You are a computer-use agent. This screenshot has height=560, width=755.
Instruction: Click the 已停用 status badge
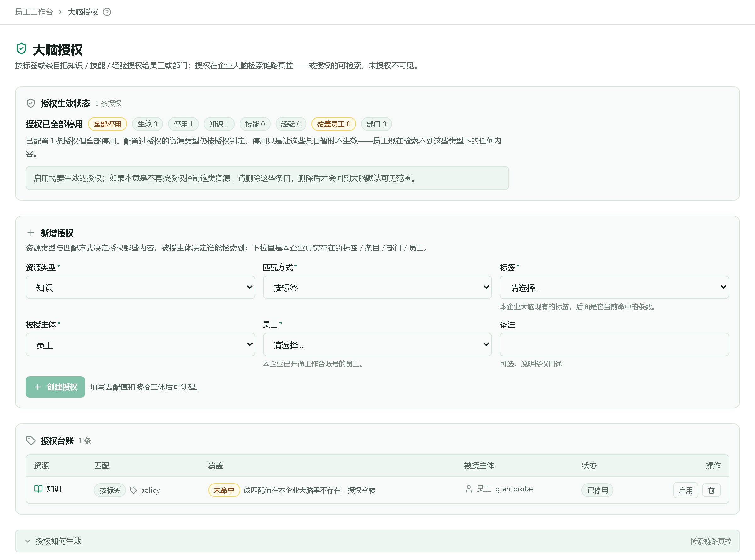click(x=597, y=490)
